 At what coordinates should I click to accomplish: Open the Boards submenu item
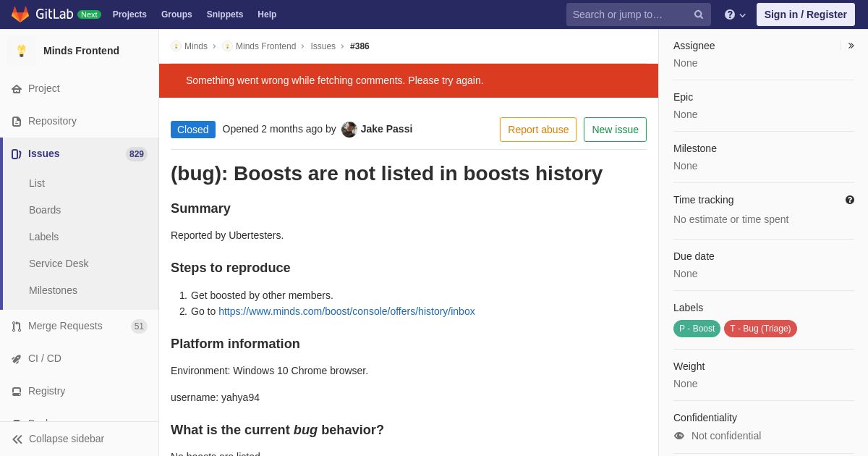pyautogui.click(x=45, y=210)
